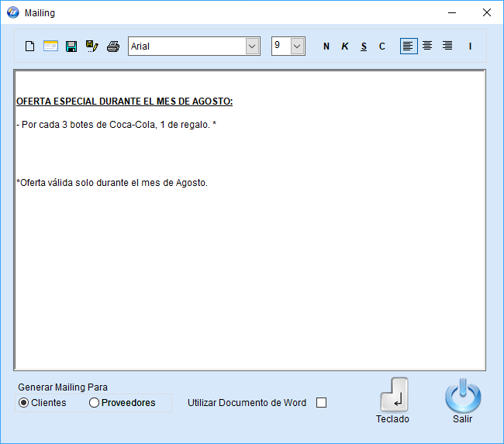Toggle italic with the K button

pyautogui.click(x=345, y=46)
